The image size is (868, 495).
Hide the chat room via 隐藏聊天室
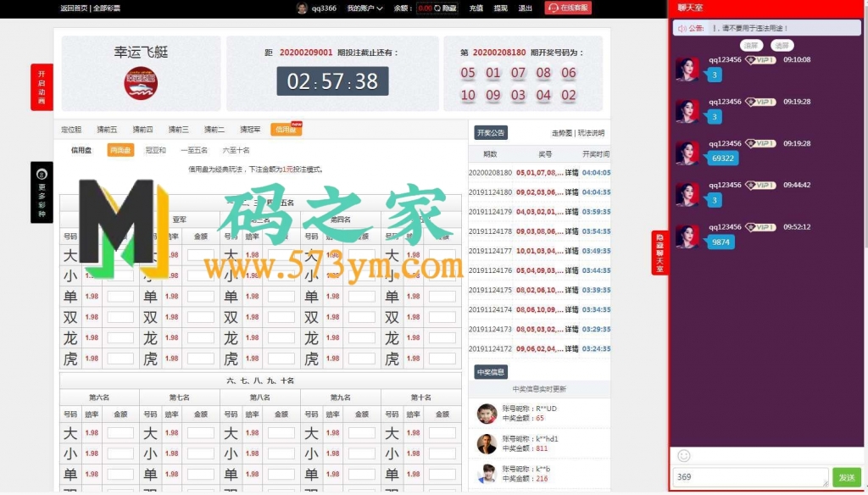[659, 253]
